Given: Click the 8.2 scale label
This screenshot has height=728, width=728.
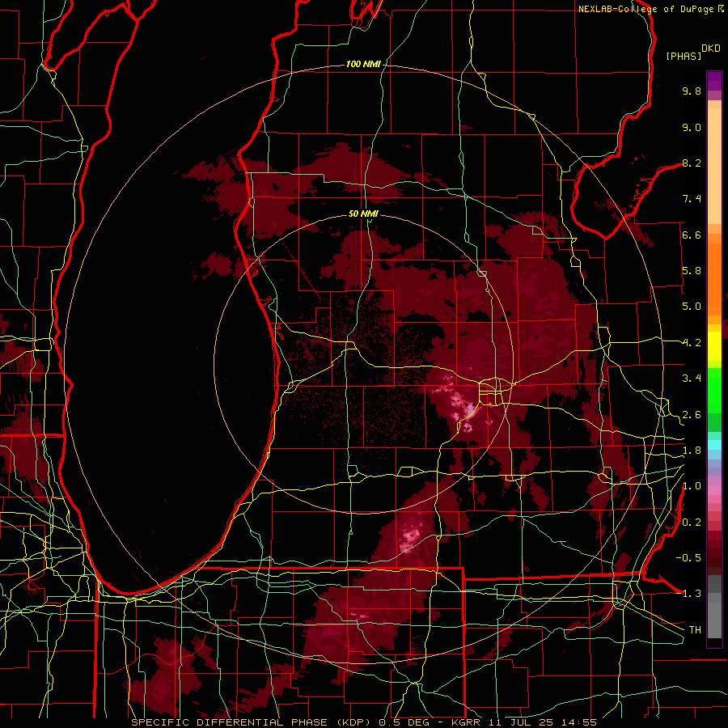Looking at the screenshot, I should 692,163.
